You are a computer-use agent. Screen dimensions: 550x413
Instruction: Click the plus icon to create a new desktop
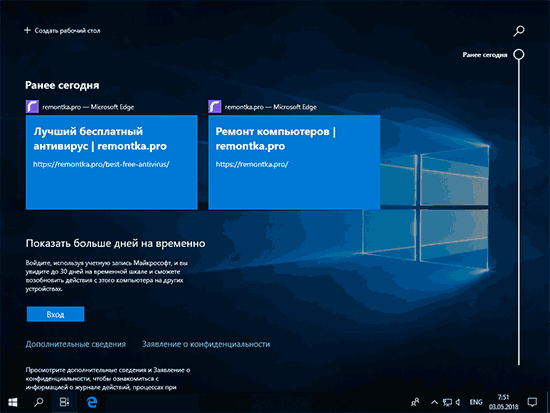(27, 31)
